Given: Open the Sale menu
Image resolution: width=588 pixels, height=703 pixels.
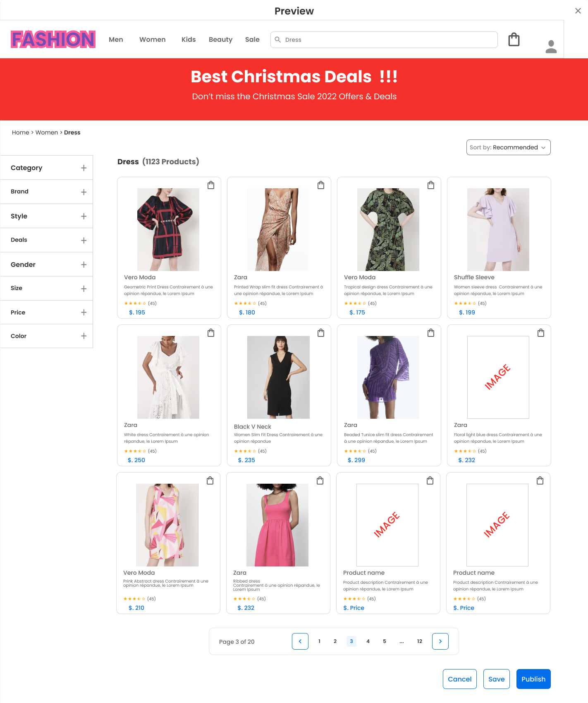Looking at the screenshot, I should click(252, 40).
